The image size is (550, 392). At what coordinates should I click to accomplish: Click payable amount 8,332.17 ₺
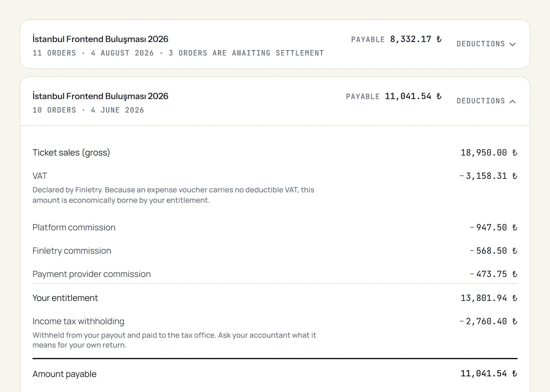point(416,39)
